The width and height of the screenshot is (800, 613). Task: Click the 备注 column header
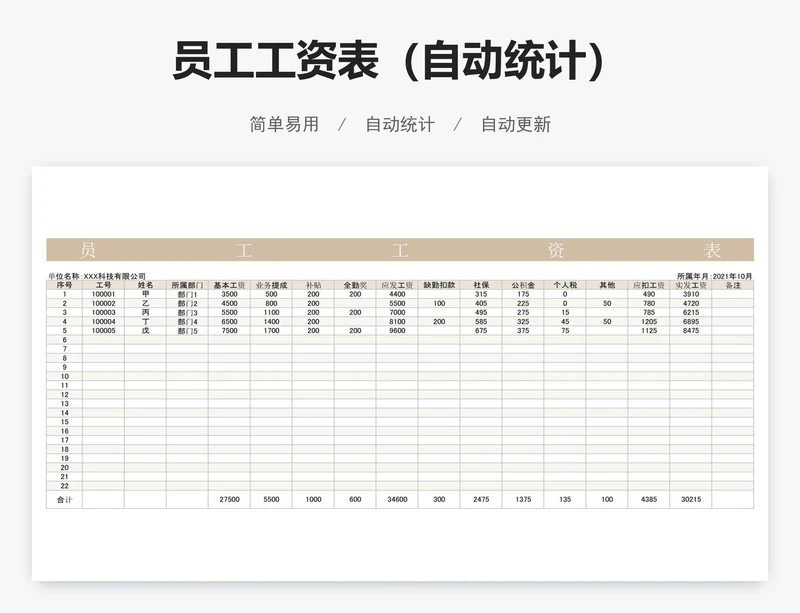click(x=733, y=285)
